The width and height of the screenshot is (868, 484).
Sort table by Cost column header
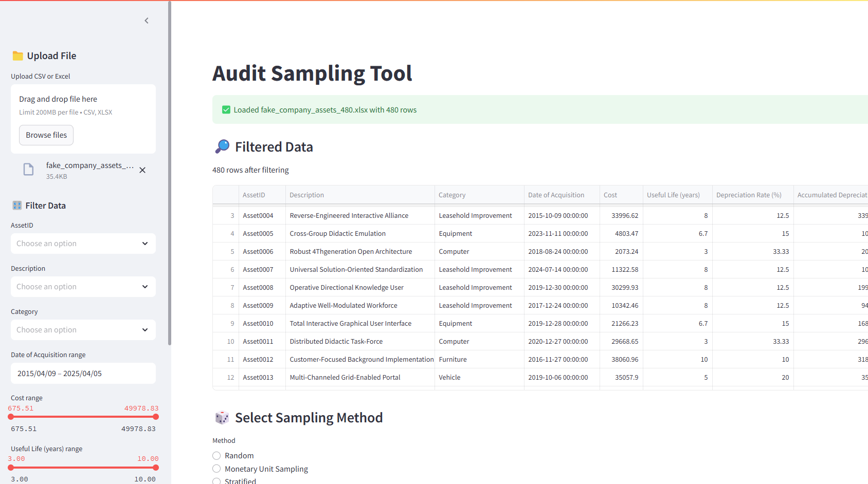(x=621, y=195)
